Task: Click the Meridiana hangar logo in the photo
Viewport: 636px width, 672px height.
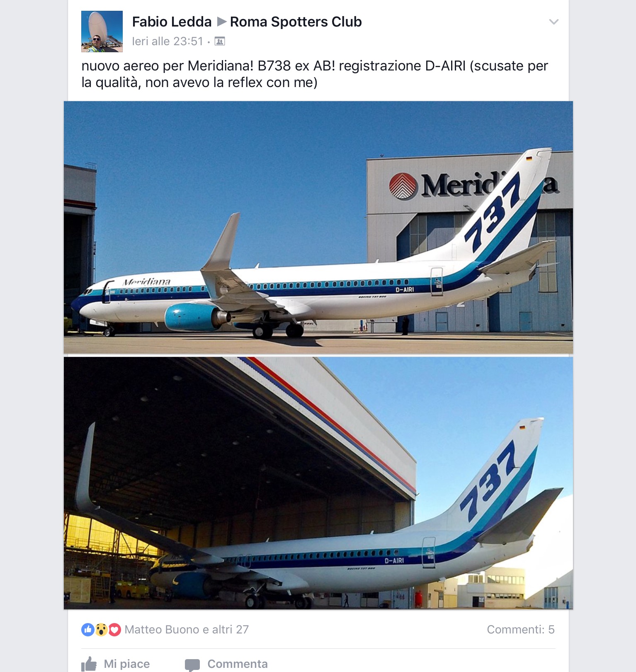Action: pyautogui.click(x=403, y=186)
